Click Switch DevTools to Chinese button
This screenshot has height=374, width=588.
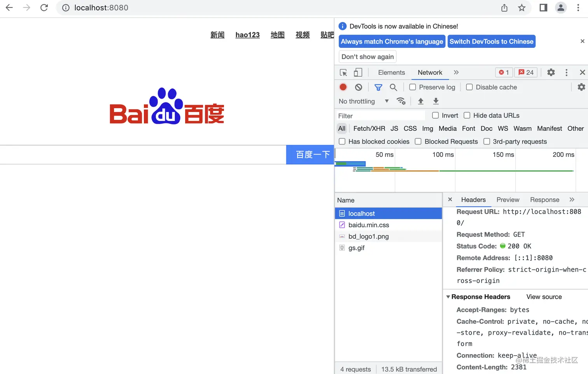click(492, 41)
